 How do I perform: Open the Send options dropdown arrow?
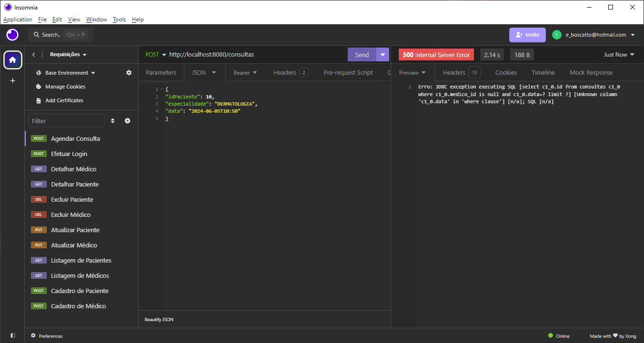(x=383, y=55)
